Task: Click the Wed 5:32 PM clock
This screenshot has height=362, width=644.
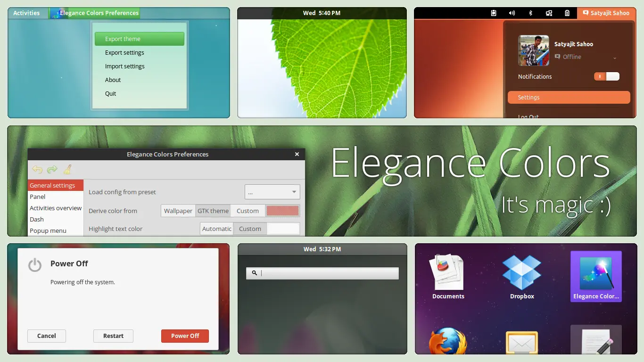Action: (322, 249)
